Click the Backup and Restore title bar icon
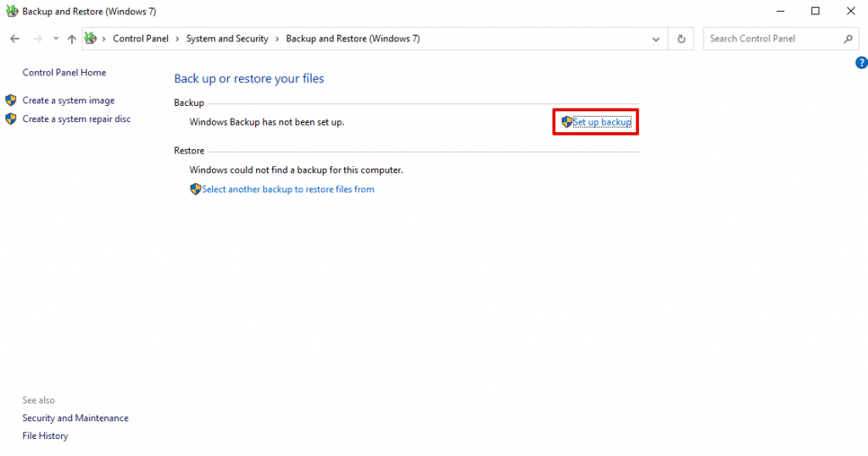 point(12,11)
